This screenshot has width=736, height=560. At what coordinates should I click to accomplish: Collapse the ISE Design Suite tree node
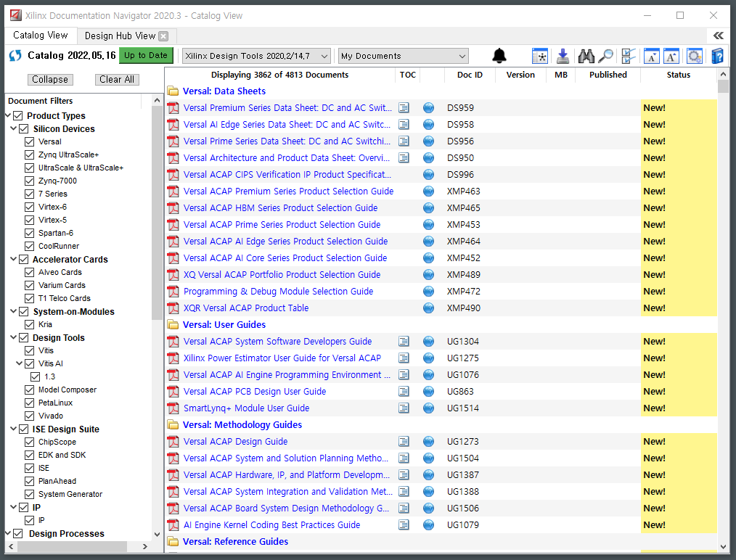click(x=14, y=428)
